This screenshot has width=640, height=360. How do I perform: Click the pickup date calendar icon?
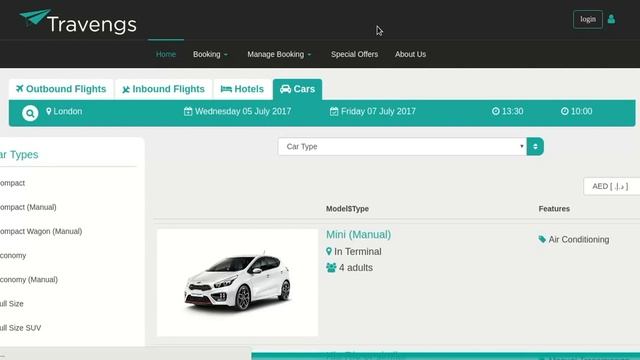pos(188,111)
